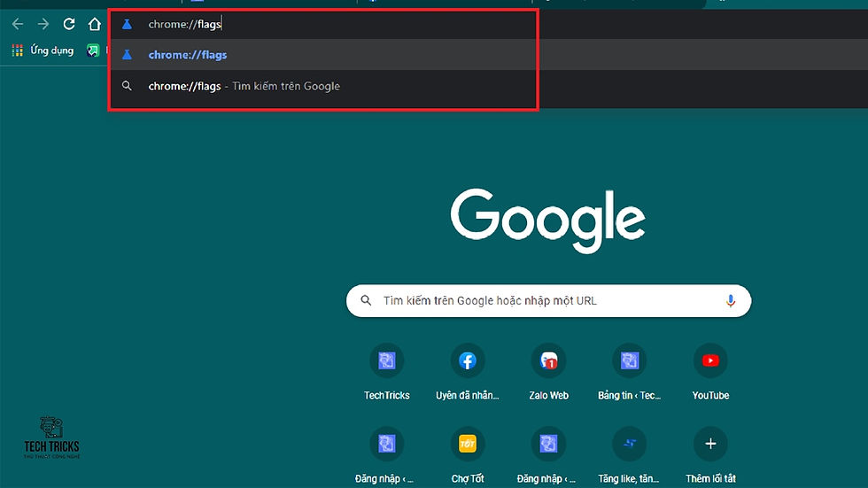Open the Chợ Tốt shortcut
The image size is (868, 488).
(x=468, y=455)
